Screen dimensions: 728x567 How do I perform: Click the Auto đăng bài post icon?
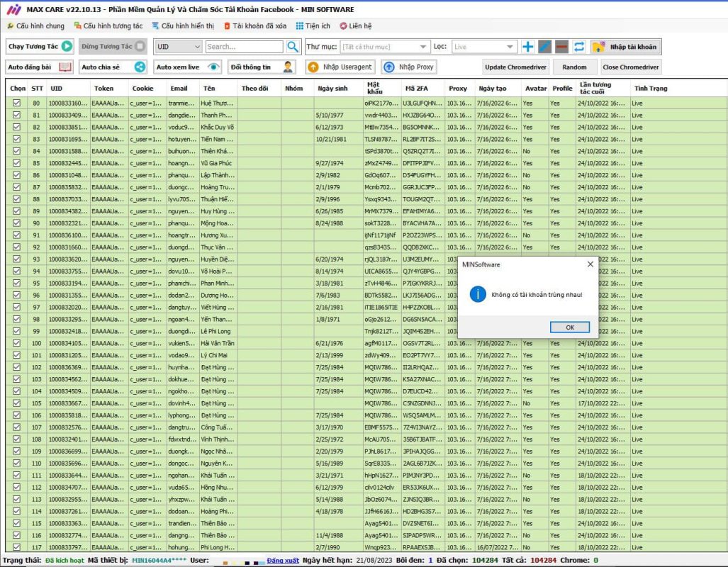pos(65,67)
